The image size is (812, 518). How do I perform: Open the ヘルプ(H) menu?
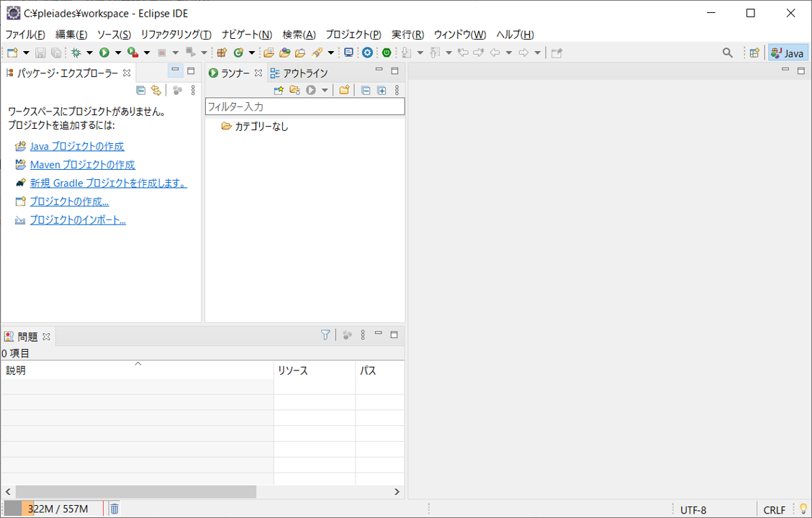515,35
